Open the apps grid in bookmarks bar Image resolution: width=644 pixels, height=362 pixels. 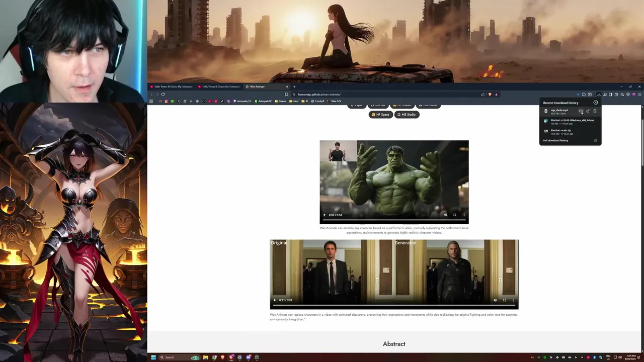(151, 101)
